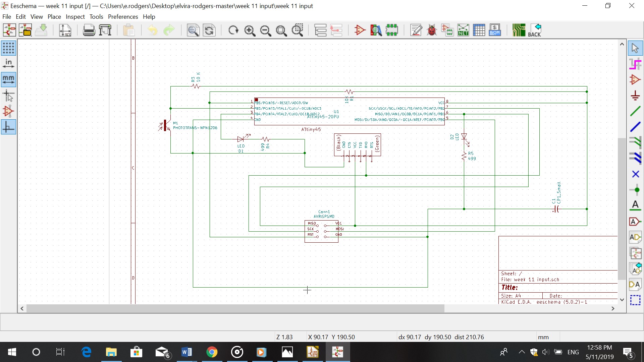The height and width of the screenshot is (362, 644).
Task: Open the Generate BOM tool
Action: [x=495, y=30]
